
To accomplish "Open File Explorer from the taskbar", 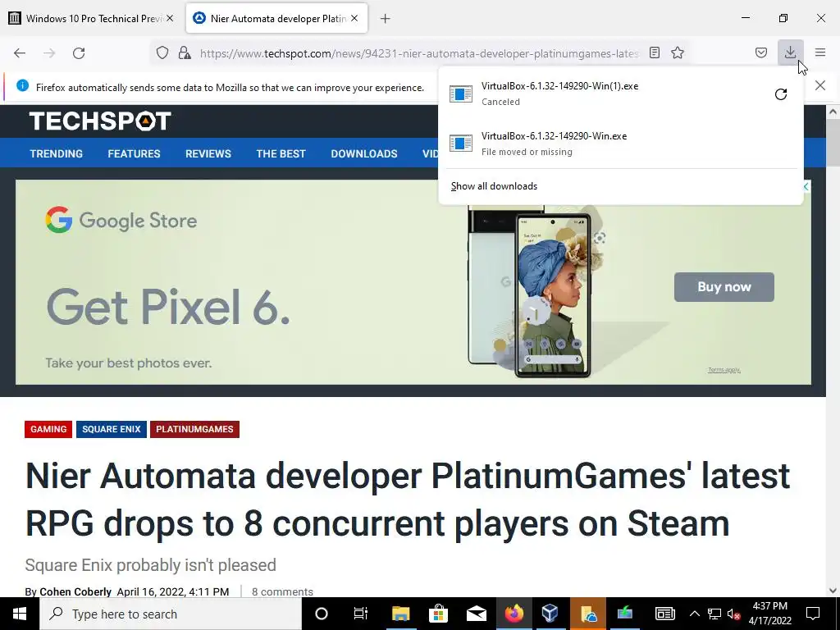I will point(400,614).
